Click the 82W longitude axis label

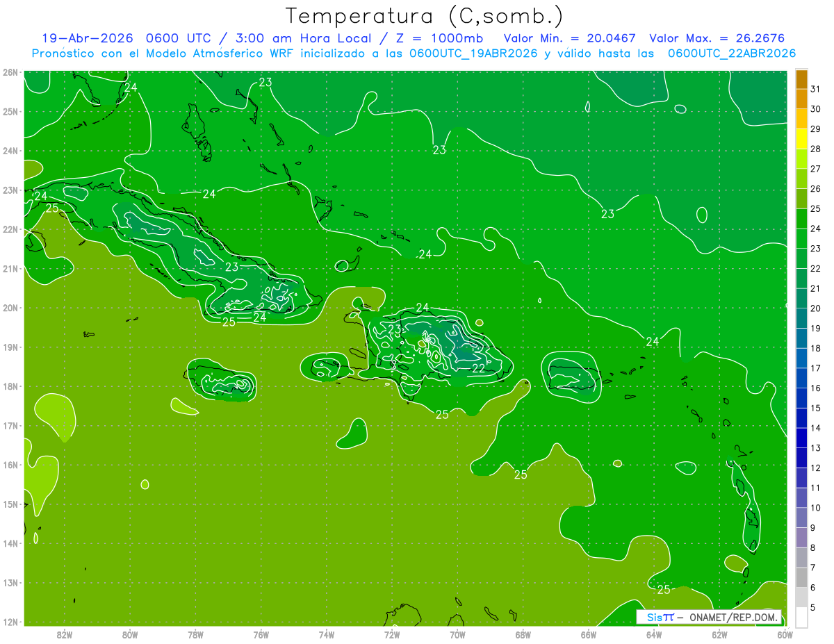[x=65, y=634]
